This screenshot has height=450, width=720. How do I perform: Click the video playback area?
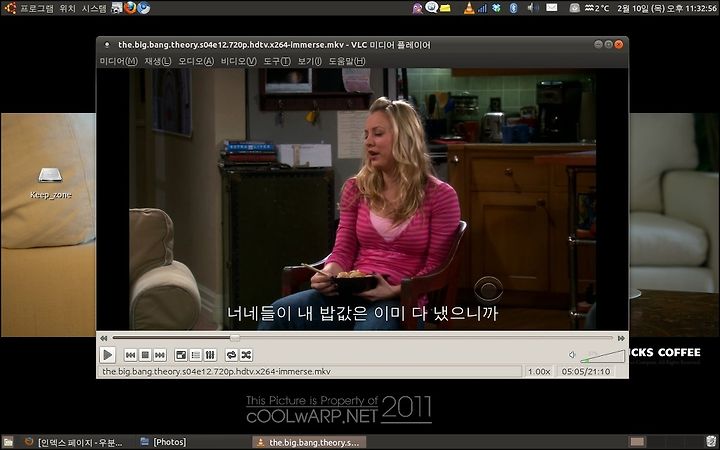(x=362, y=199)
